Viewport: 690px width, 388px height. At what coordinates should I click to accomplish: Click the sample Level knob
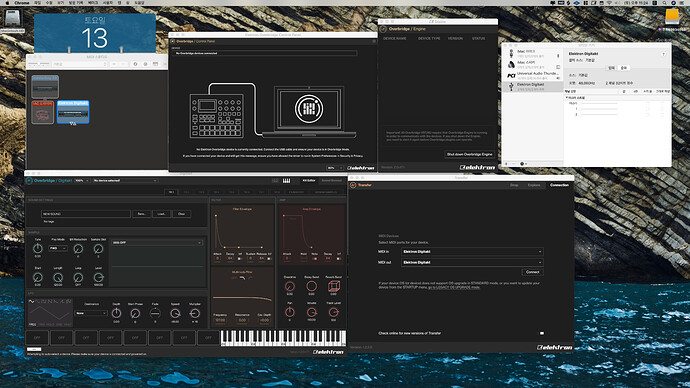click(98, 278)
